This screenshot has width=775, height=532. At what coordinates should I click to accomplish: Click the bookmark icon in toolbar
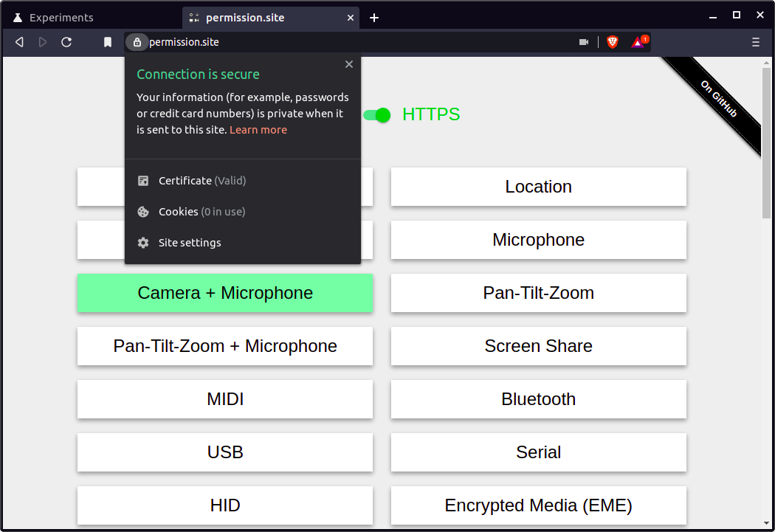pyautogui.click(x=108, y=43)
